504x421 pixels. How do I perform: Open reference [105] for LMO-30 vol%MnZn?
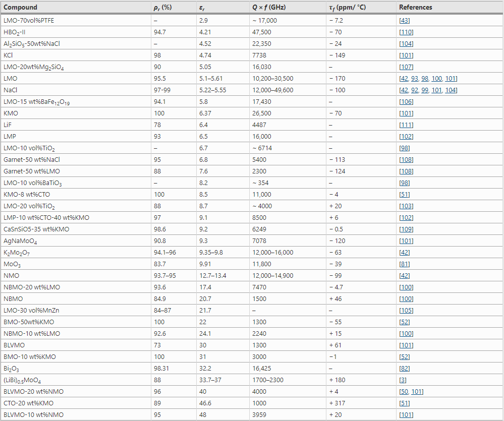coord(406,310)
